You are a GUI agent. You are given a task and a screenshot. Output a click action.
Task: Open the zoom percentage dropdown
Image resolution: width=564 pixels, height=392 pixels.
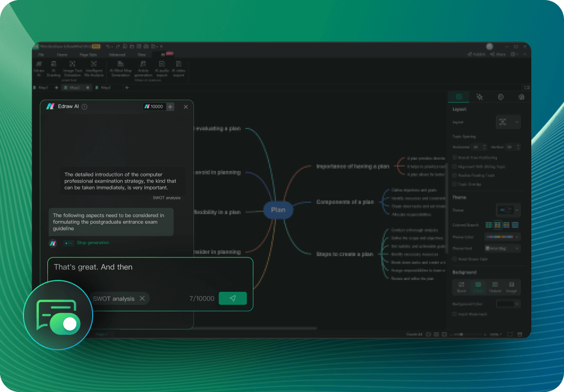pos(496,334)
